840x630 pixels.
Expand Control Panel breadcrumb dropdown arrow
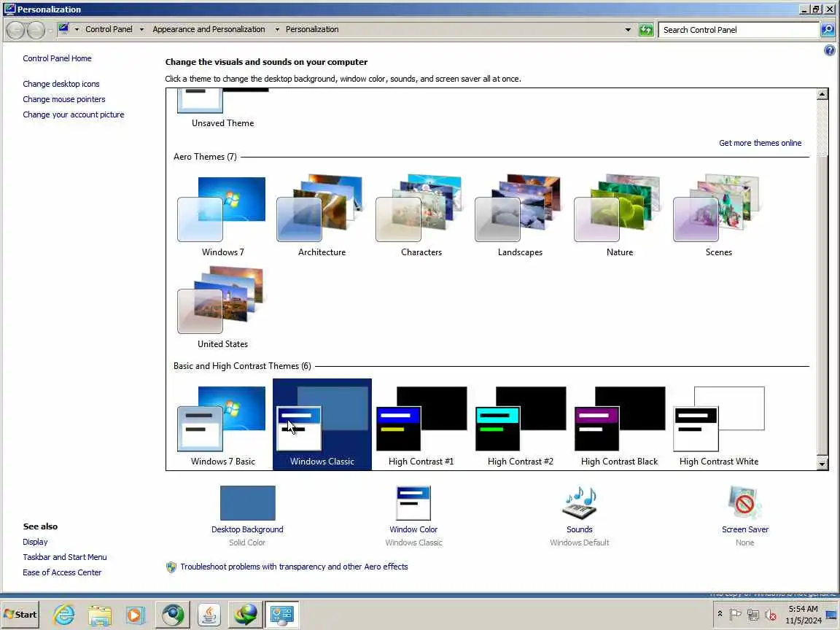(141, 29)
